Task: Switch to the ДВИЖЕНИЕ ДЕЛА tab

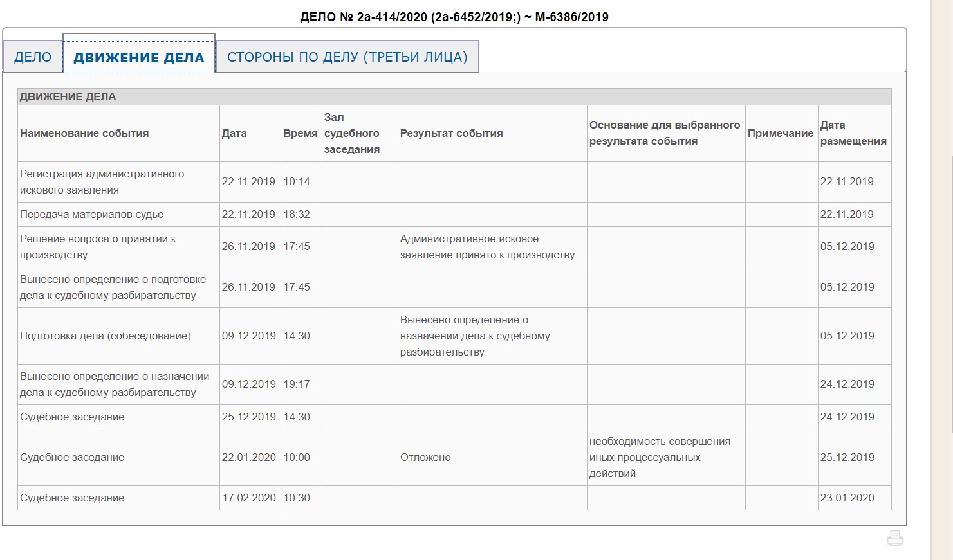Action: 138,57
